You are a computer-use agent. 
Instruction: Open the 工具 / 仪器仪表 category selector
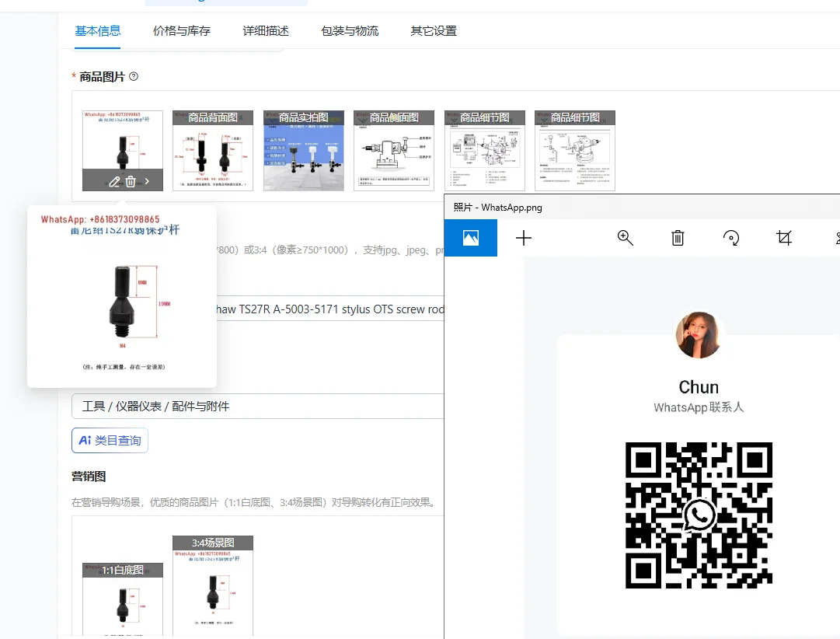pos(256,406)
